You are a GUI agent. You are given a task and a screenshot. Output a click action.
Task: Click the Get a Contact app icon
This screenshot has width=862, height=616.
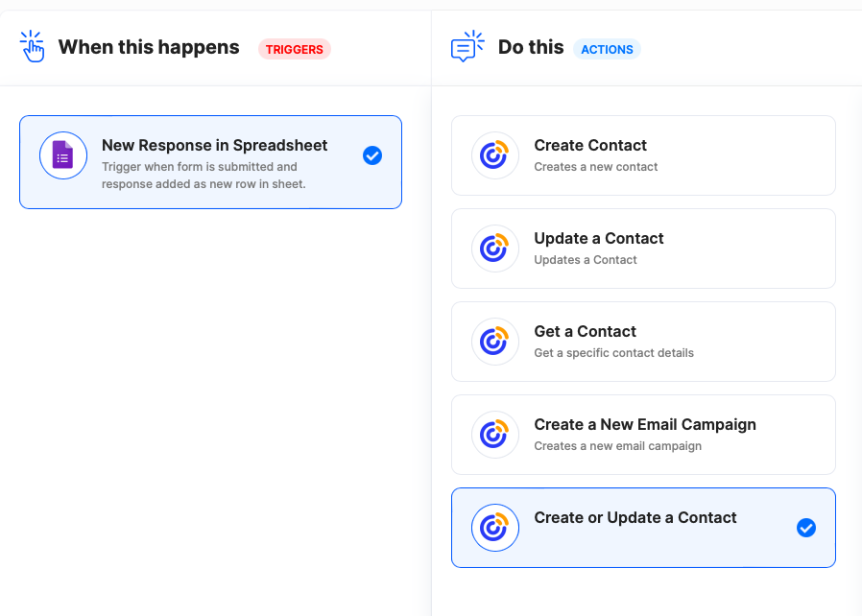coord(494,342)
